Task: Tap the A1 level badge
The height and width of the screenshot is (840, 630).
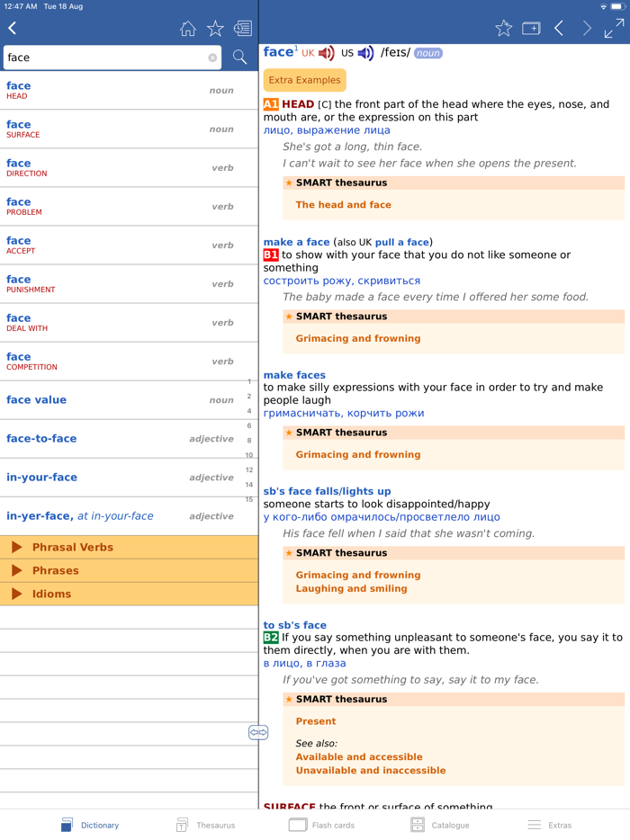Action: click(x=271, y=104)
